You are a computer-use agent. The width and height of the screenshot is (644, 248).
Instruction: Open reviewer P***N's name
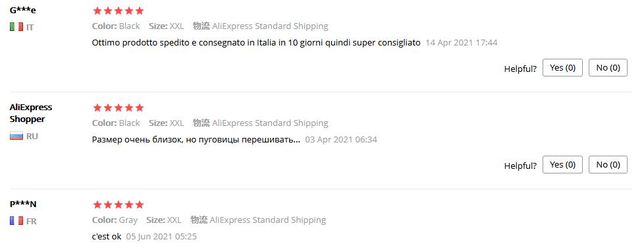coord(23,204)
